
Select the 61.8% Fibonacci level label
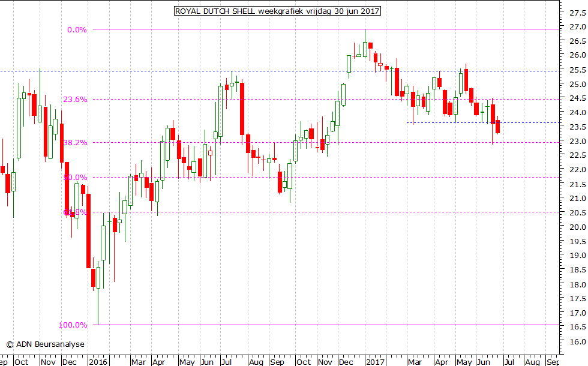click(x=75, y=212)
